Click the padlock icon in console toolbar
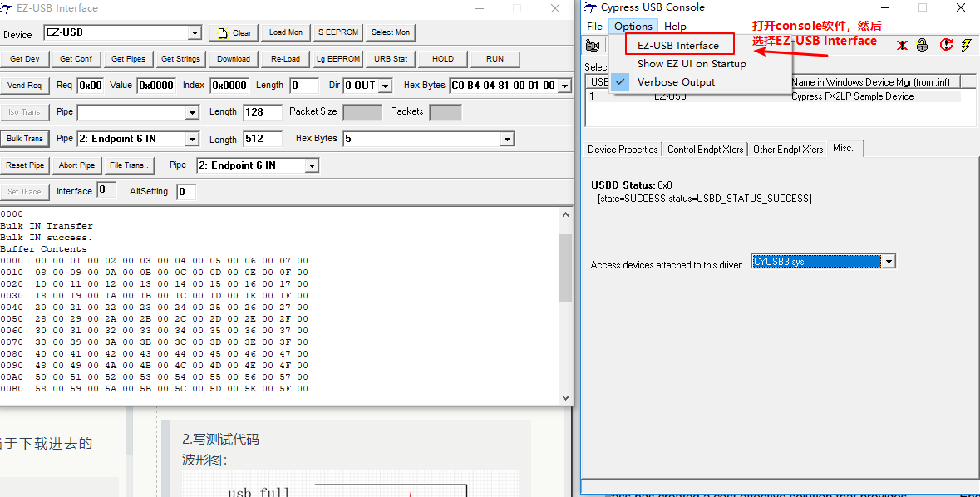Image resolution: width=980 pixels, height=497 pixels. [923, 45]
